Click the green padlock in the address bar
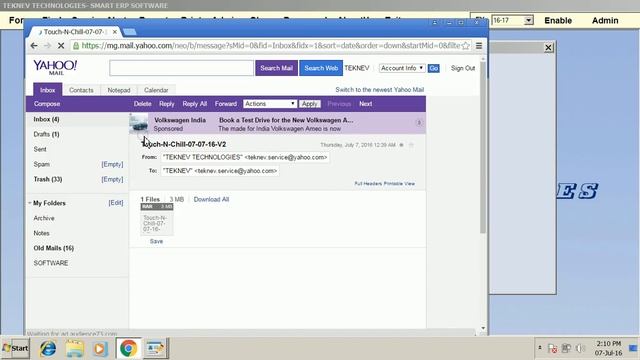640x360 pixels. click(x=76, y=46)
